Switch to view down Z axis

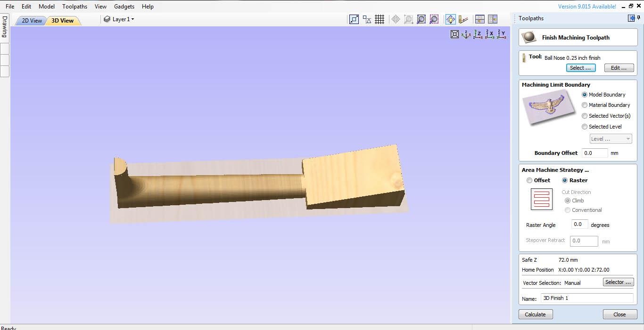(478, 34)
